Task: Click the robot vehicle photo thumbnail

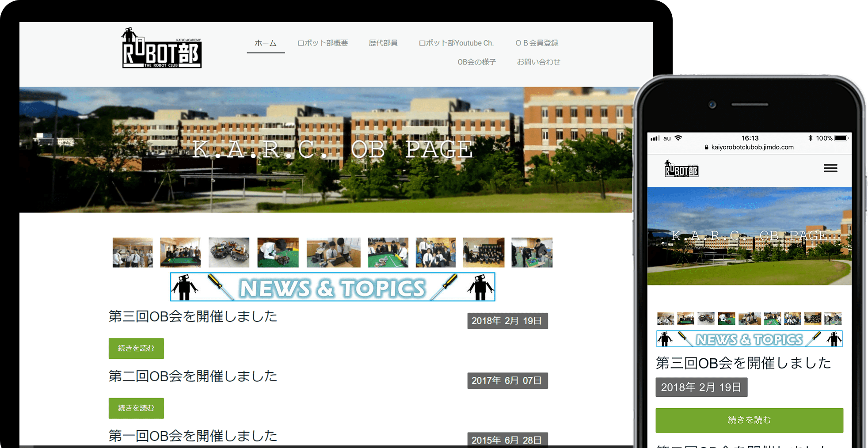Action: pos(229,253)
